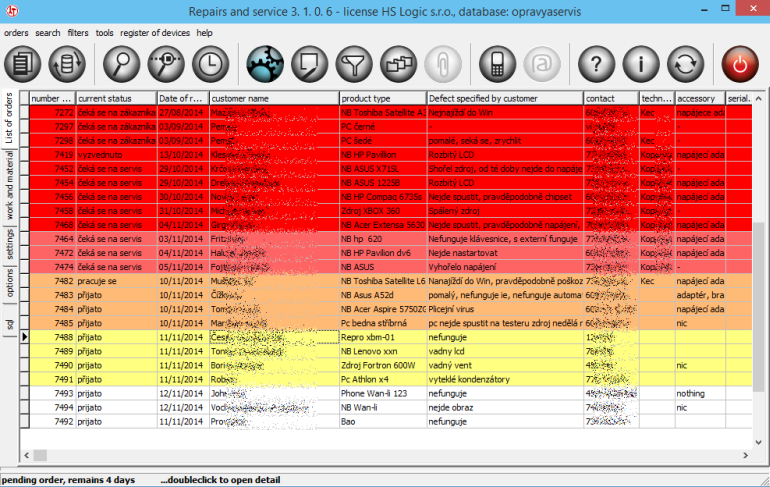The height and width of the screenshot is (487, 770).
Task: Click the greyed paperclip attachment icon
Action: (x=443, y=64)
